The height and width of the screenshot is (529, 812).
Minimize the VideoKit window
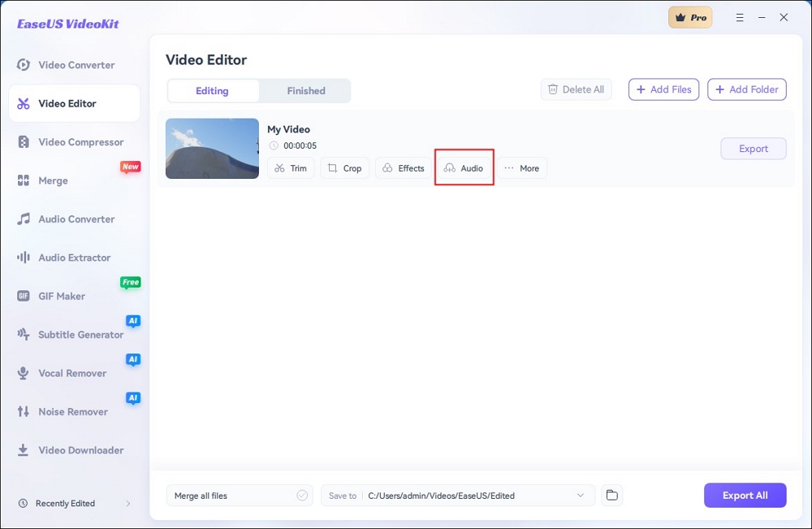click(762, 18)
